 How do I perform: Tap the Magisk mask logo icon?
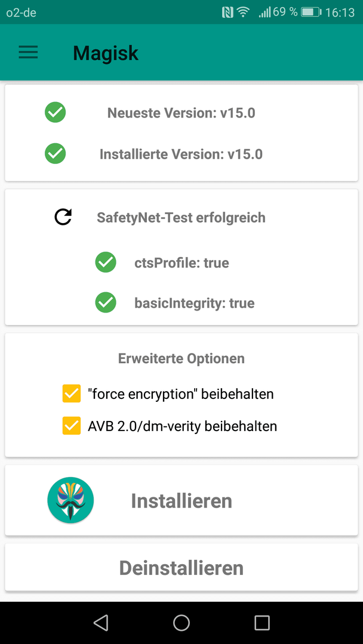[70, 500]
